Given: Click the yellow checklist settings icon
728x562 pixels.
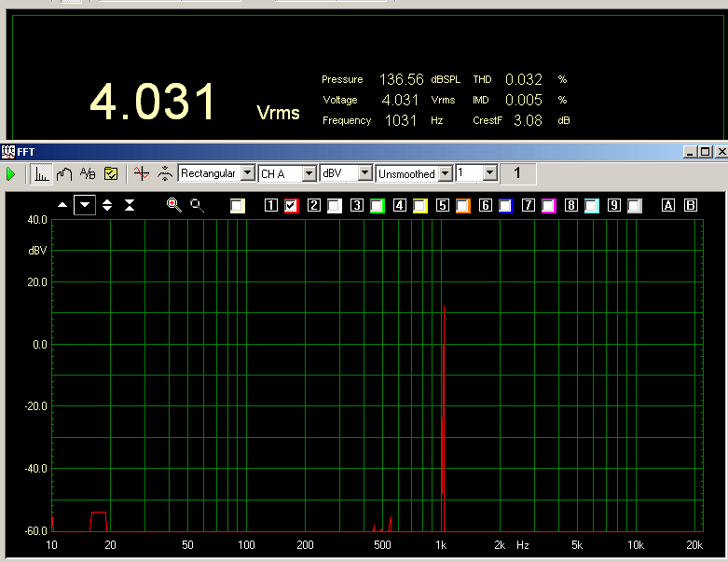Looking at the screenshot, I should pyautogui.click(x=111, y=173).
